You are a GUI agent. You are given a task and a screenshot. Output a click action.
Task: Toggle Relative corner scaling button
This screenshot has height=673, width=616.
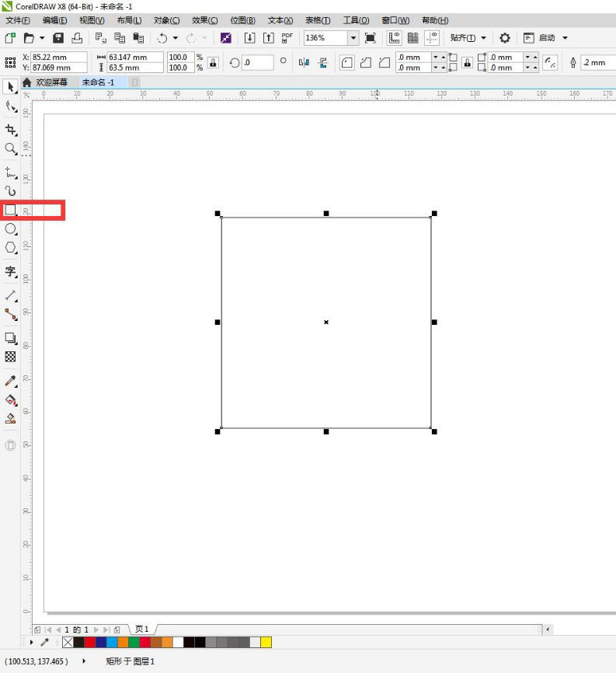[550, 63]
